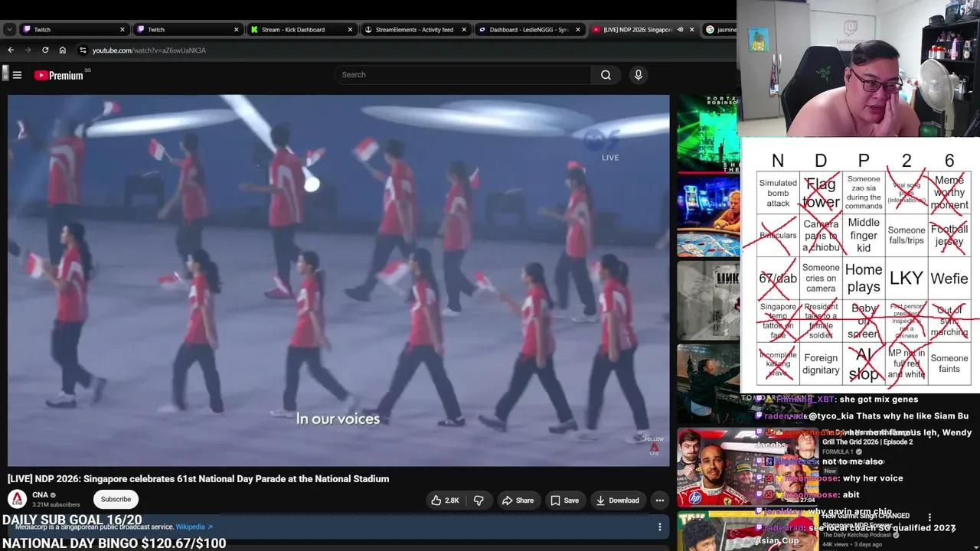The image size is (980, 551).
Task: Open the jasmine Google tab
Action: tap(720, 30)
